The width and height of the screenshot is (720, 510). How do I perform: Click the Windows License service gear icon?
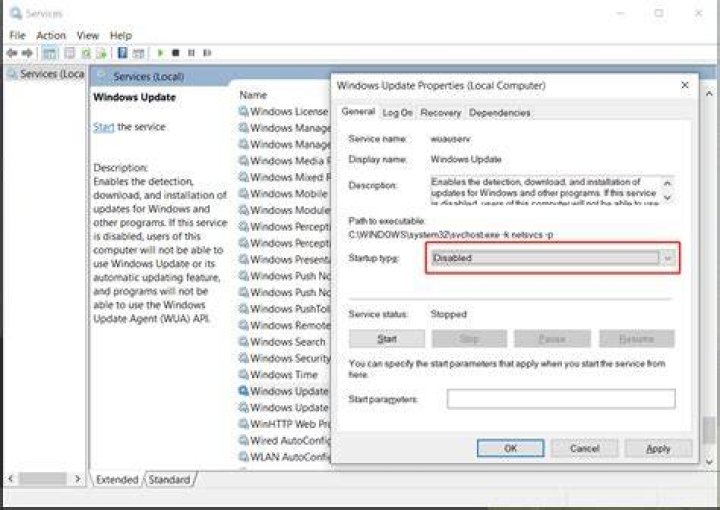click(x=243, y=112)
